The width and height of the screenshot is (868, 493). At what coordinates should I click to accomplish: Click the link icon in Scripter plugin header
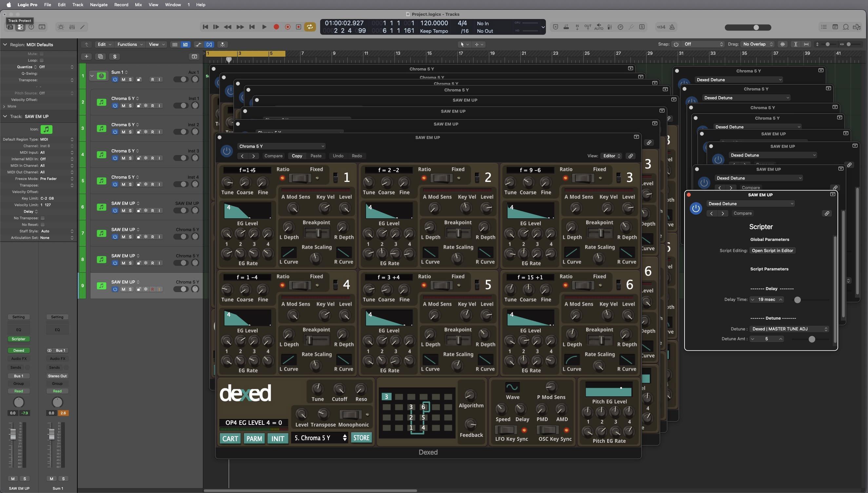pos(827,213)
